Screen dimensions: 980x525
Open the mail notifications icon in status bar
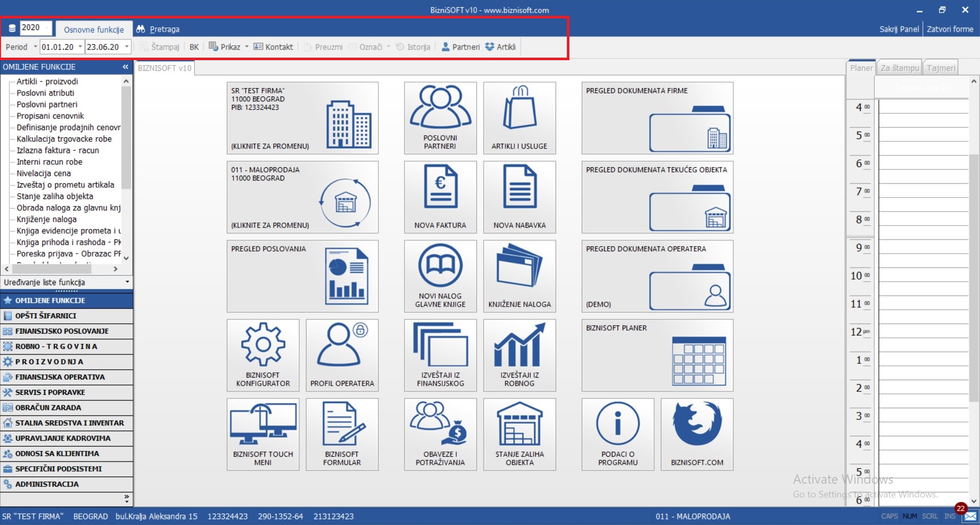click(x=970, y=516)
